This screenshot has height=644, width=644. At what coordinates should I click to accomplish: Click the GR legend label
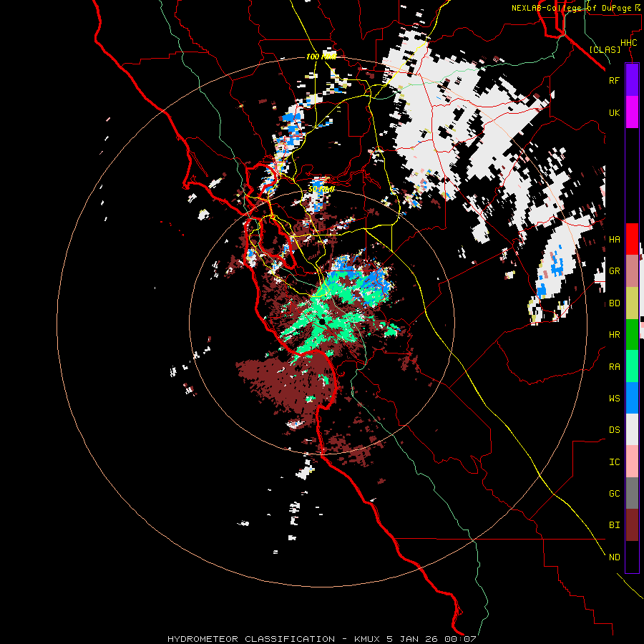pyautogui.click(x=614, y=271)
